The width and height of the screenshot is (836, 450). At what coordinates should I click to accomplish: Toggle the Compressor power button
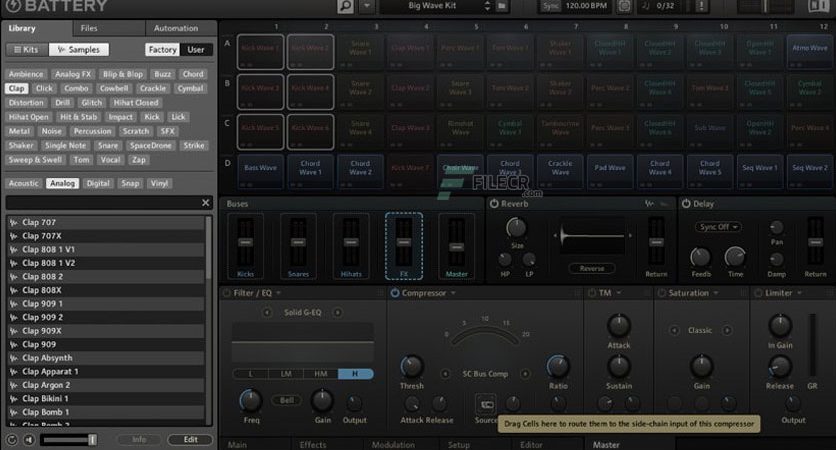click(x=395, y=293)
